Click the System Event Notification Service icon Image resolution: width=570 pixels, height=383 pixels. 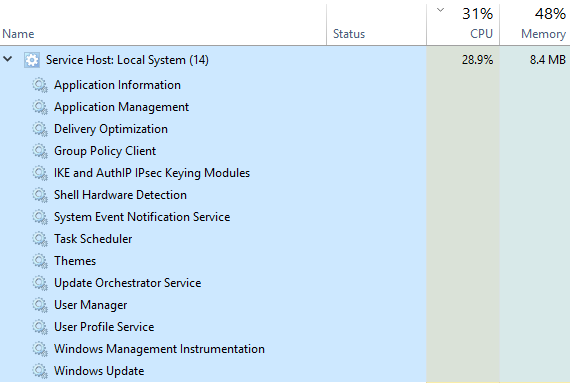tap(40, 217)
